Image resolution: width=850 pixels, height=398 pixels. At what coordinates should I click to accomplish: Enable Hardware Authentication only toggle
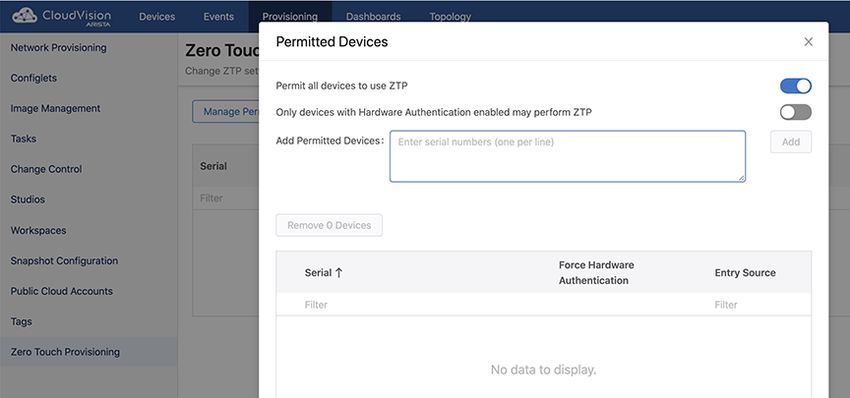[x=795, y=112]
